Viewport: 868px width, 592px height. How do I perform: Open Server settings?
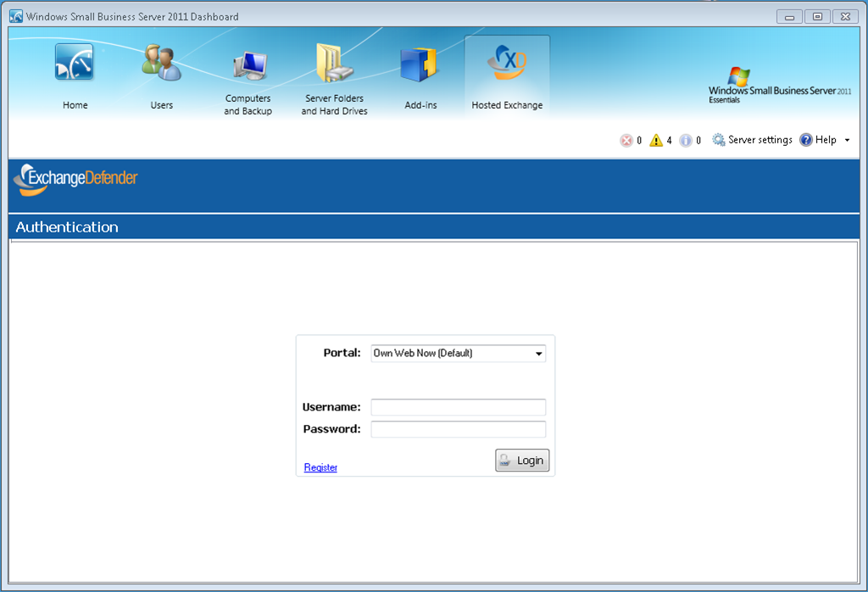[x=752, y=140]
